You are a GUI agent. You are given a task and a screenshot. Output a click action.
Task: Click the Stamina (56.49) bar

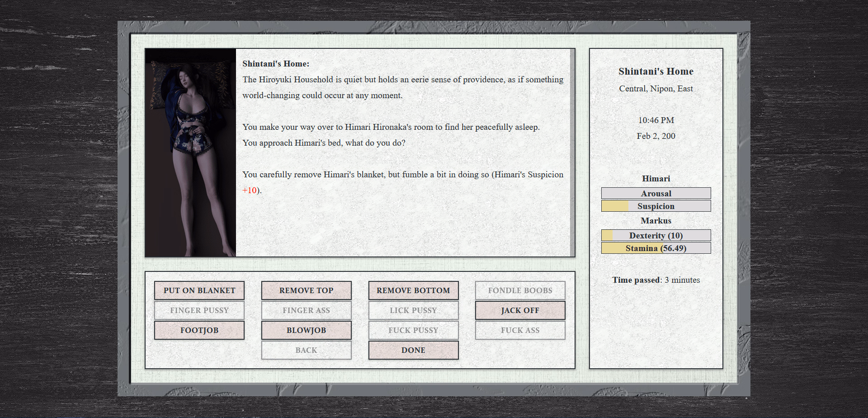click(x=656, y=248)
